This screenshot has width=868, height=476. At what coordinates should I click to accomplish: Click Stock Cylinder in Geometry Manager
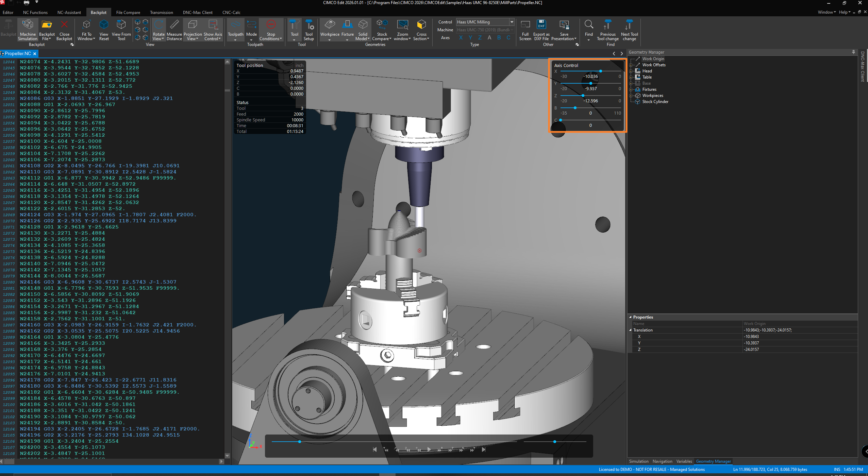pyautogui.click(x=655, y=102)
